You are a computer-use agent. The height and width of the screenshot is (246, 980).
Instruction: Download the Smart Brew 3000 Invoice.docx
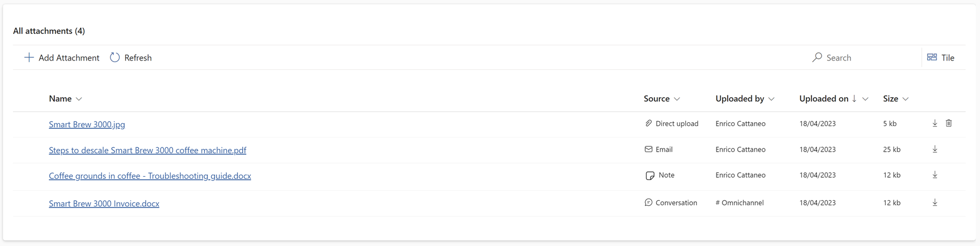coord(935,203)
